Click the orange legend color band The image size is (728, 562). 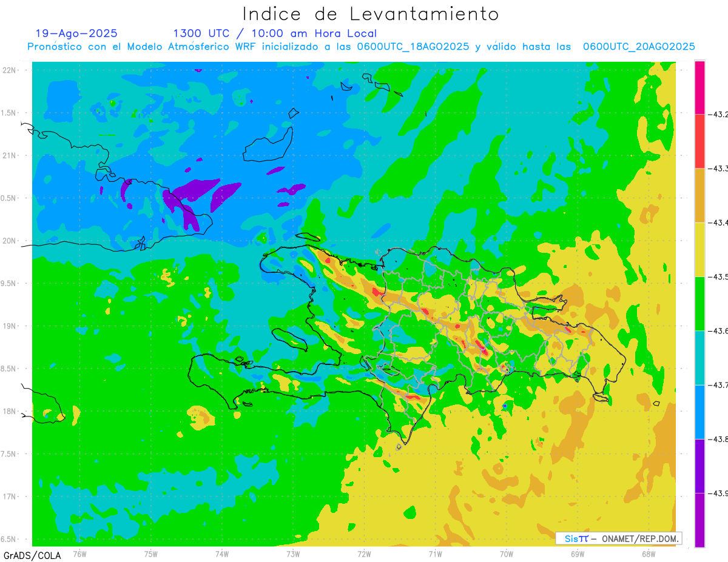coord(699,195)
